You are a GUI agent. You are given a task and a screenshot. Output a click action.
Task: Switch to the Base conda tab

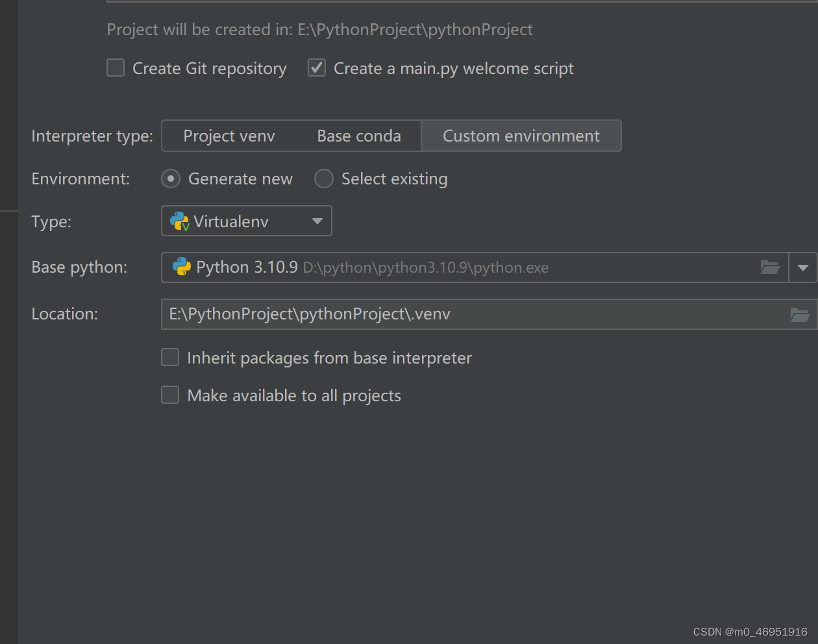click(358, 136)
